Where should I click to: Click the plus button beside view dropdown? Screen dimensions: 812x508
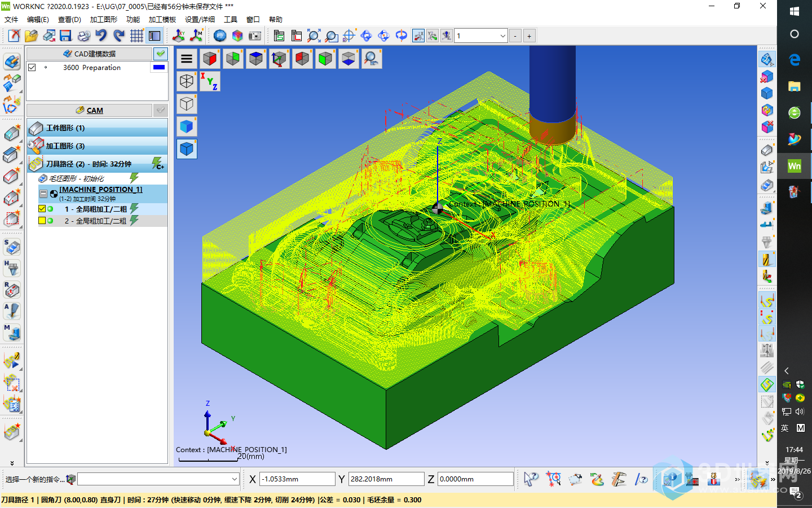point(529,36)
